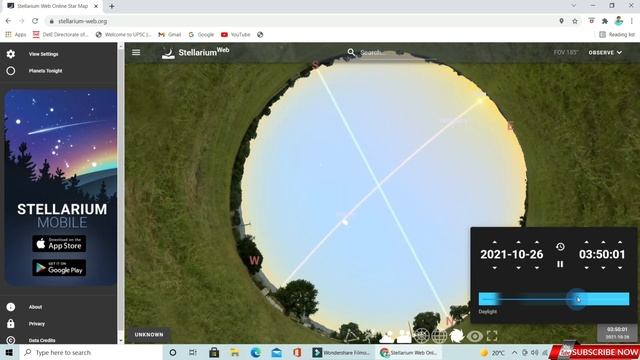Select the Stellarium Web browser tab

[53, 6]
